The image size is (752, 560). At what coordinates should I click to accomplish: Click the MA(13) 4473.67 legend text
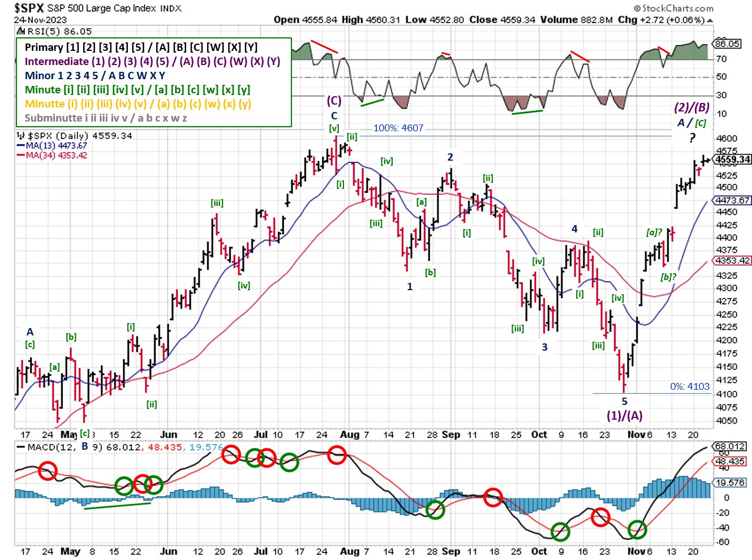tap(56, 146)
